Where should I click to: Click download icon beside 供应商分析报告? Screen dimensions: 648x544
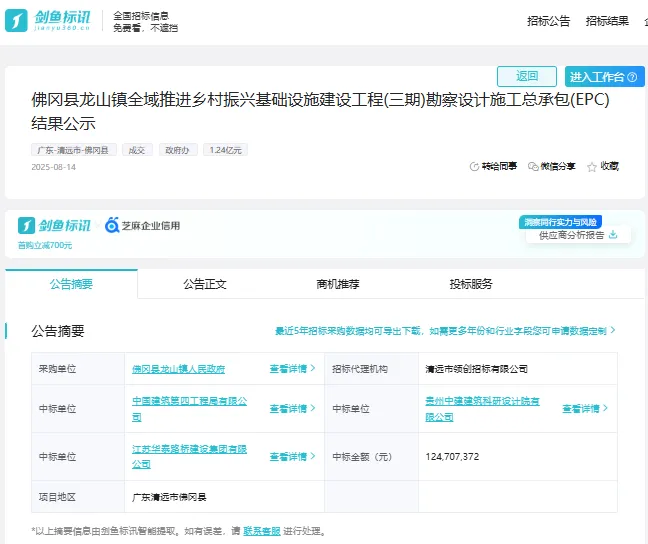(613, 235)
